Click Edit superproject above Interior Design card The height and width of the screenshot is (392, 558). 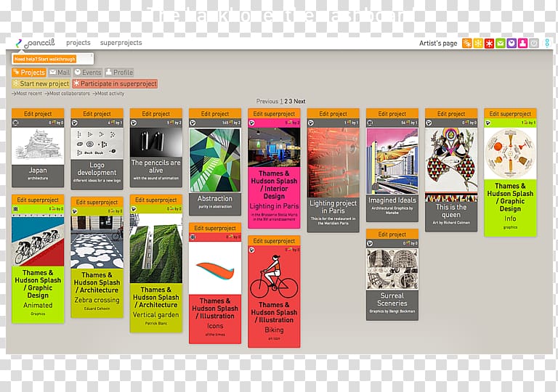click(x=274, y=114)
